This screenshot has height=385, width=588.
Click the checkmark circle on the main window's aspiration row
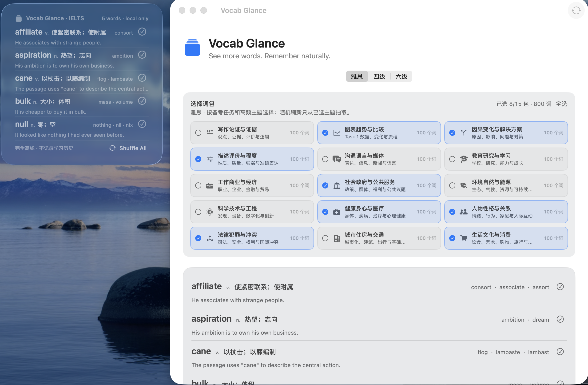pyautogui.click(x=560, y=319)
